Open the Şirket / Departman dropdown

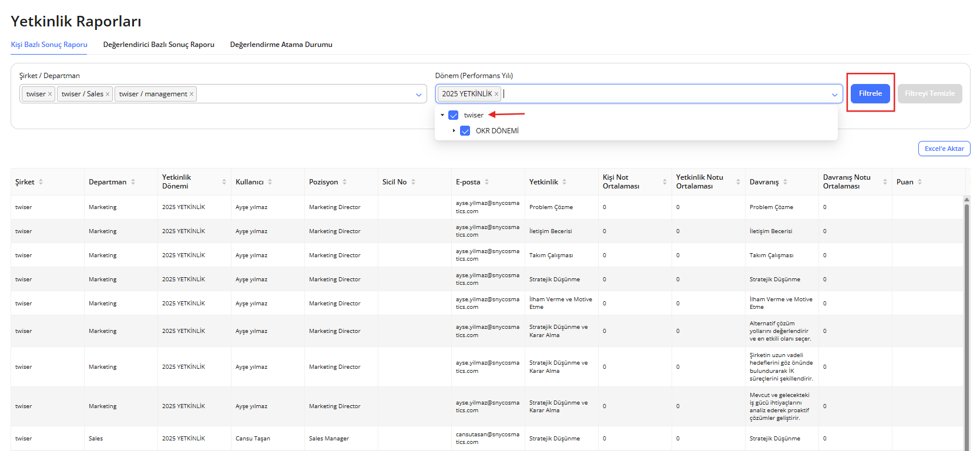pyautogui.click(x=418, y=95)
